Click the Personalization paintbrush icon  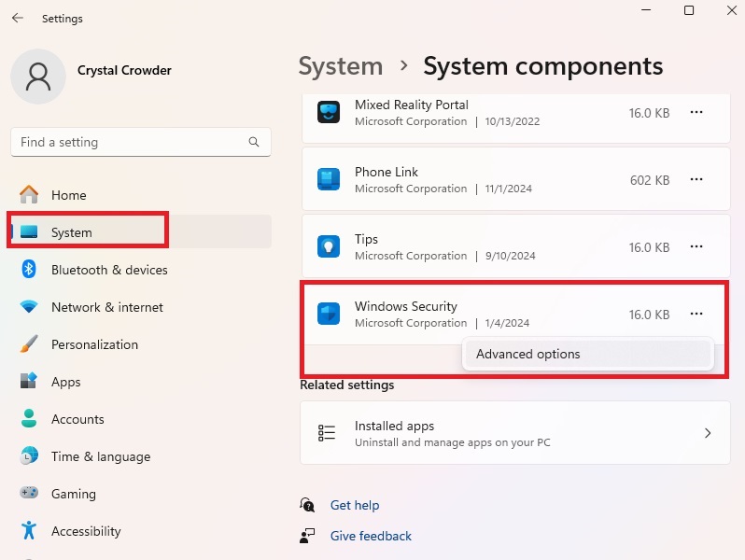(29, 343)
